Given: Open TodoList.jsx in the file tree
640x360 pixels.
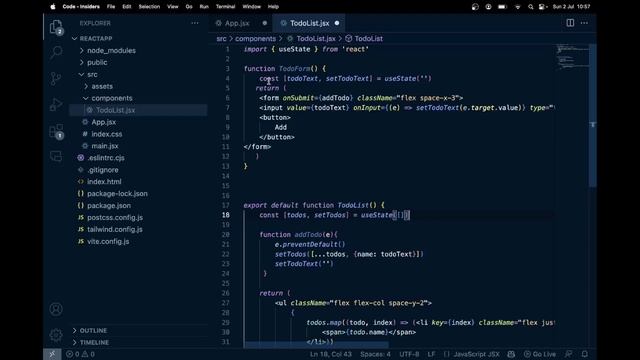Looking at the screenshot, I should click(139, 110).
